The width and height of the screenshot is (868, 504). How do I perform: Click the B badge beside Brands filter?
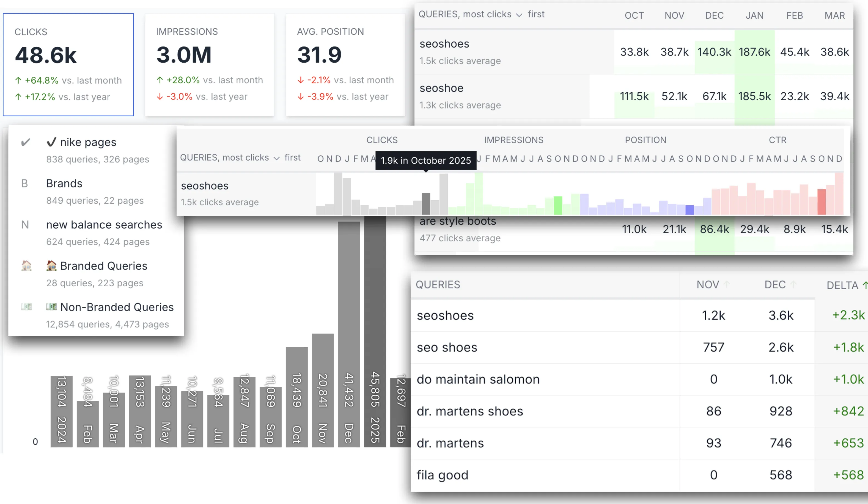(x=24, y=184)
